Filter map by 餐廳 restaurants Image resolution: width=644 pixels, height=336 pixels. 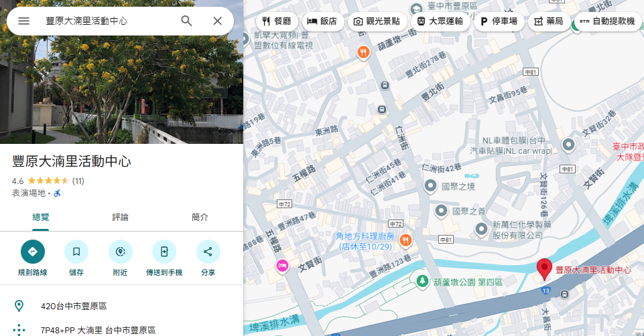tap(277, 21)
